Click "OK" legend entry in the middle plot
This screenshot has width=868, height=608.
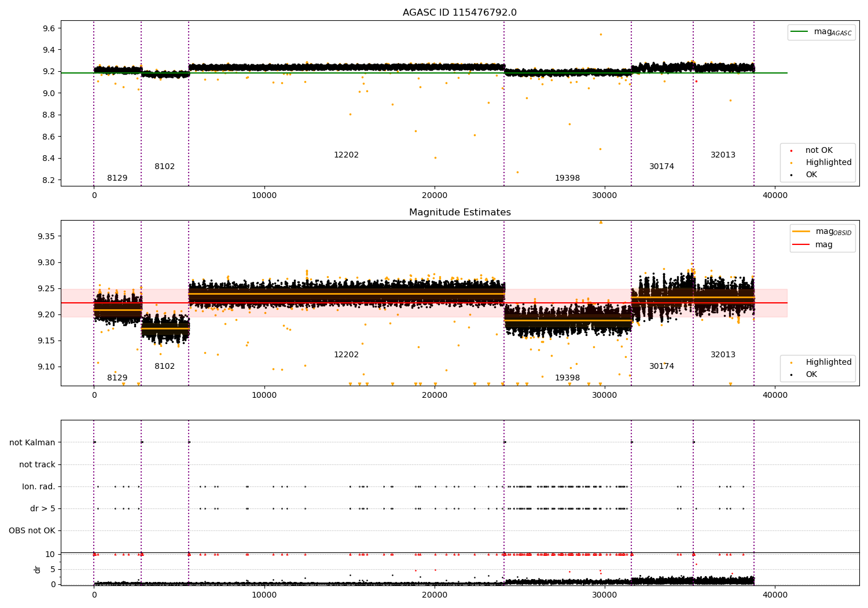tap(810, 375)
